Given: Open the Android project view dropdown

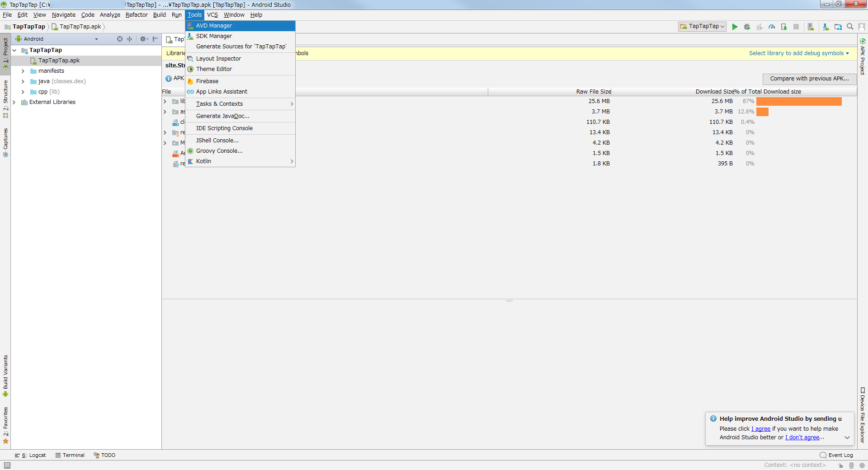Looking at the screenshot, I should 57,39.
